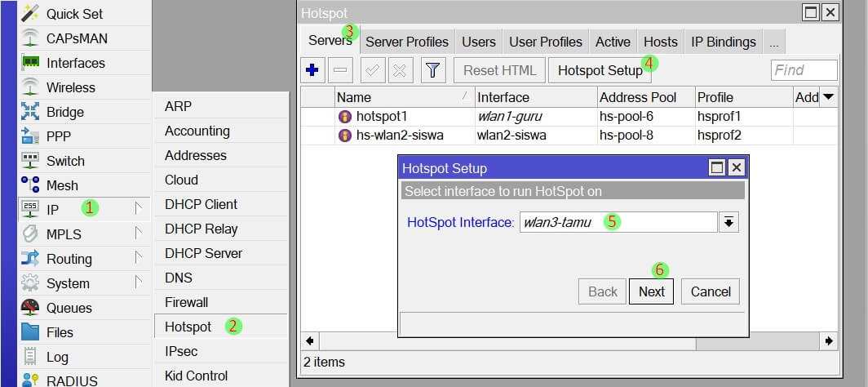868x387 pixels.
Task: Click the checkmark enable icon in toolbar
Action: click(372, 70)
